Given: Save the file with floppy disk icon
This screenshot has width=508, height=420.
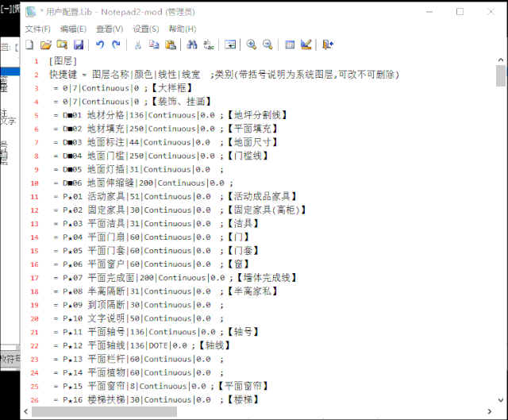Looking at the screenshot, I should [79, 44].
